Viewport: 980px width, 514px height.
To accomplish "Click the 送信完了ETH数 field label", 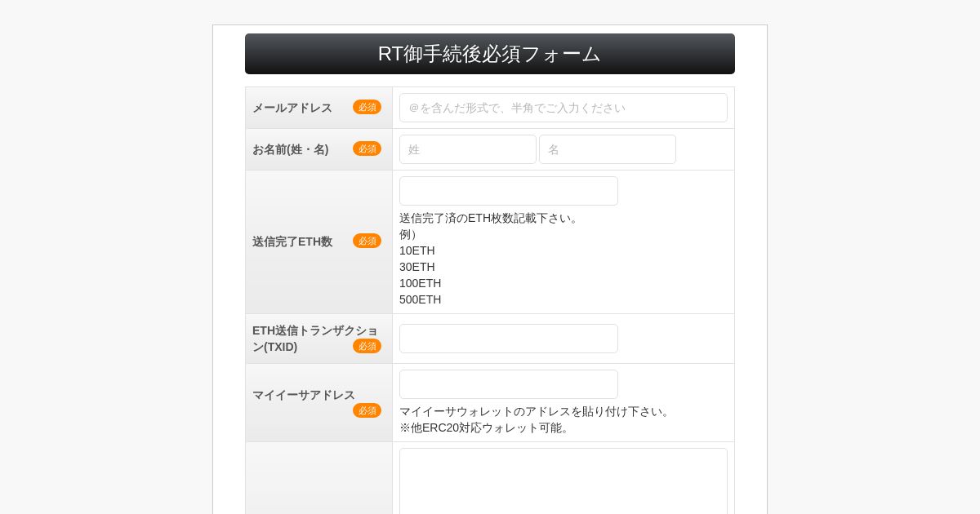I will (292, 241).
